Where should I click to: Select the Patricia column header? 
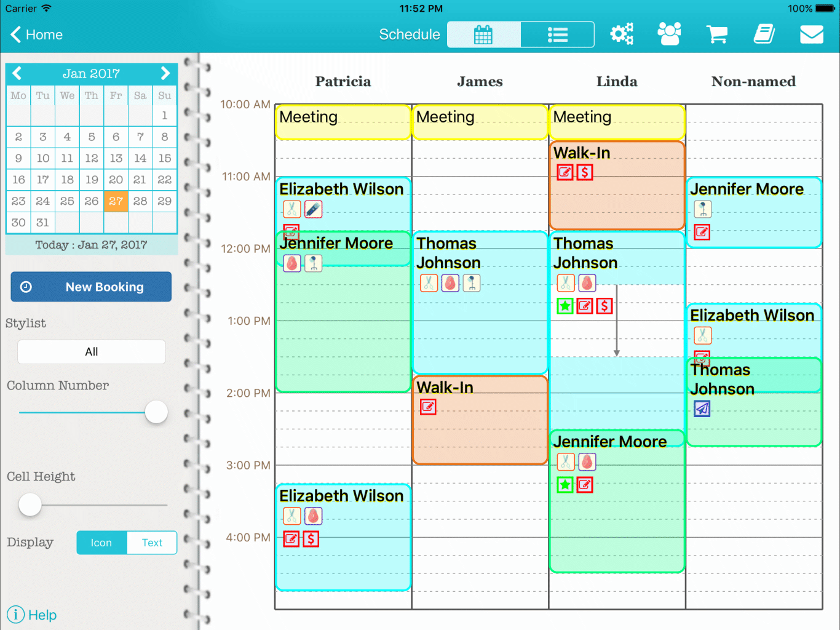343,82
